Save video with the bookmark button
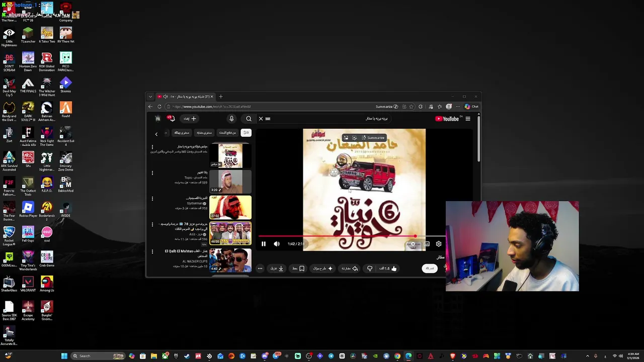Screen dimensions: 644x362 tap(298, 268)
